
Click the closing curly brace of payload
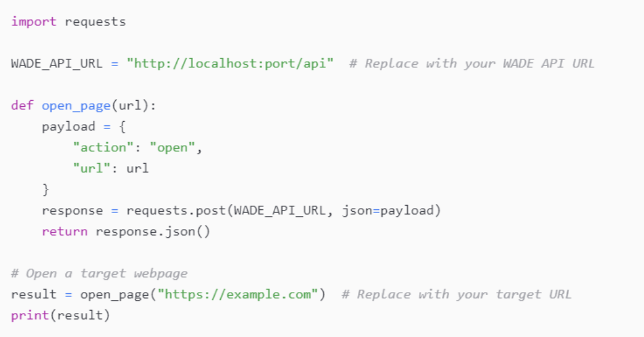click(x=46, y=189)
